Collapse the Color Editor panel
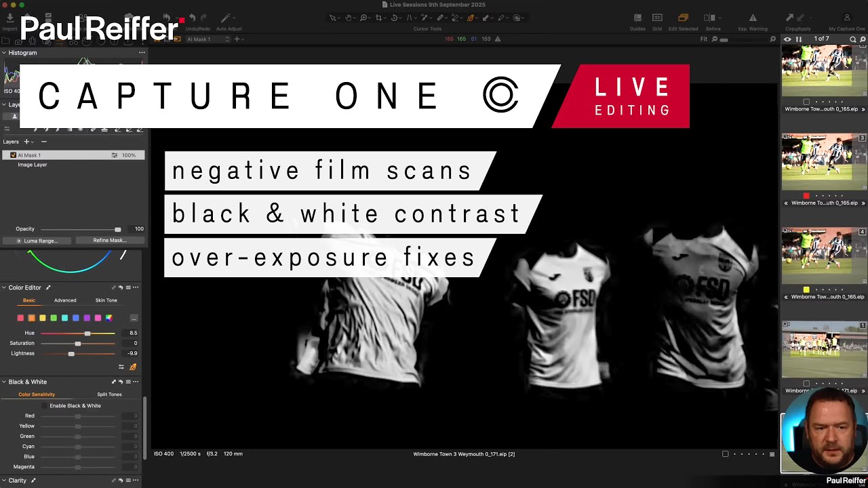This screenshot has width=868, height=488. [3, 287]
